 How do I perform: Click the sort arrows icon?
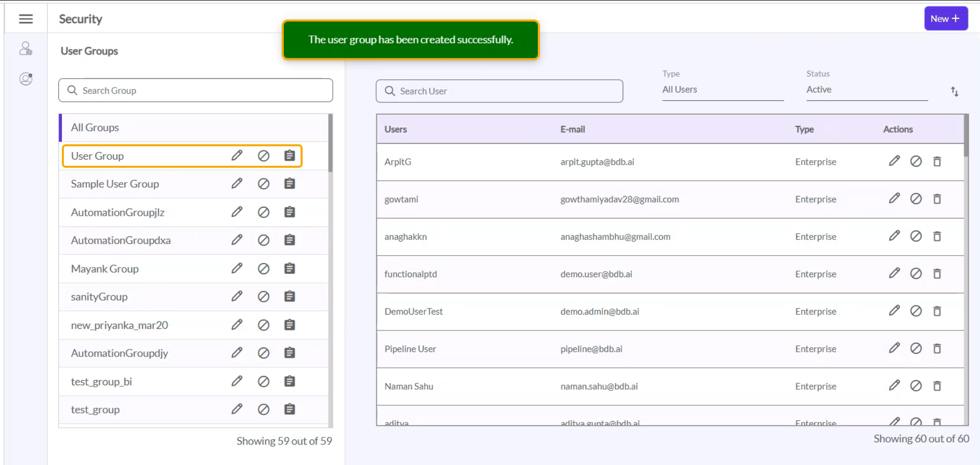click(954, 92)
